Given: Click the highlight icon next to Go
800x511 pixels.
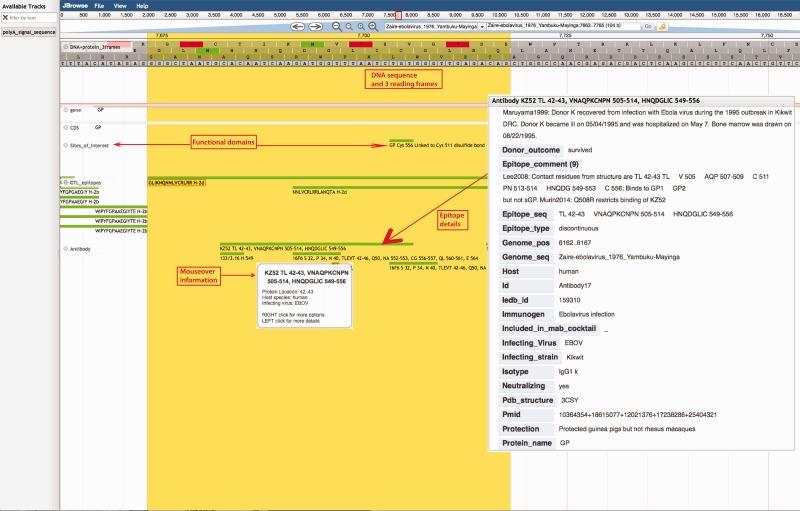Looking at the screenshot, I should pos(662,26).
